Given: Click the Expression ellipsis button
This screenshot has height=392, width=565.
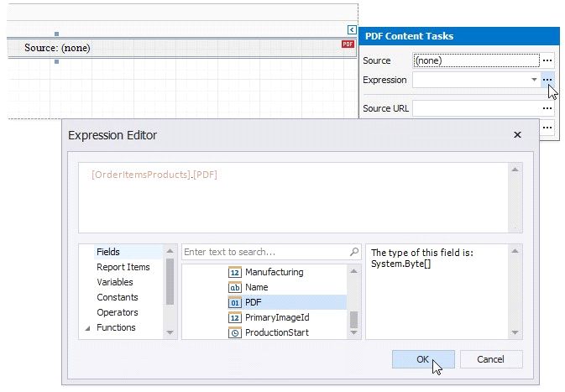Looking at the screenshot, I should (x=547, y=81).
